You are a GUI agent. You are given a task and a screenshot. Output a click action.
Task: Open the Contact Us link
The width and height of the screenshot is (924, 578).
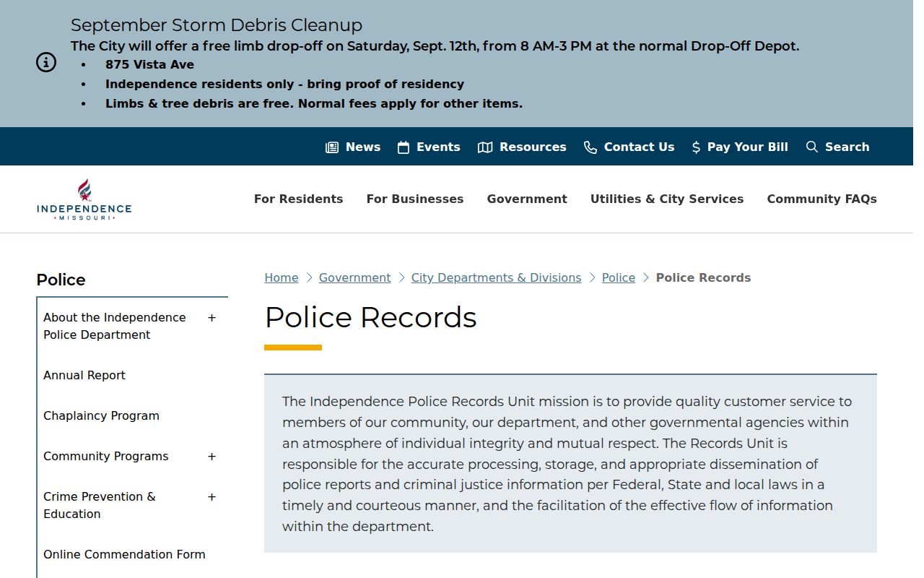[x=639, y=147]
